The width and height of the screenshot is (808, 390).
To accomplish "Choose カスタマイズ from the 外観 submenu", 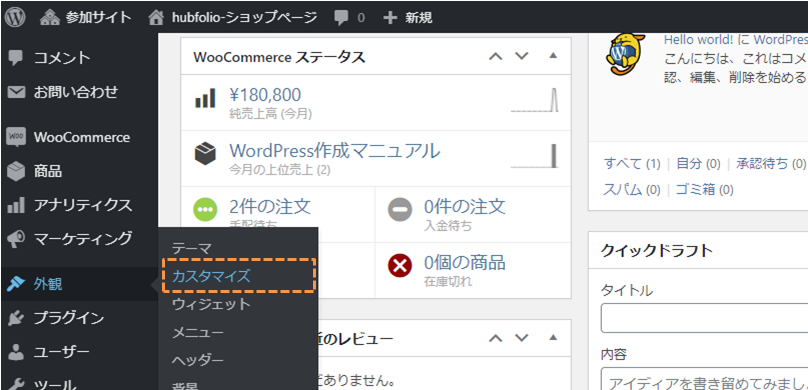I will (211, 276).
